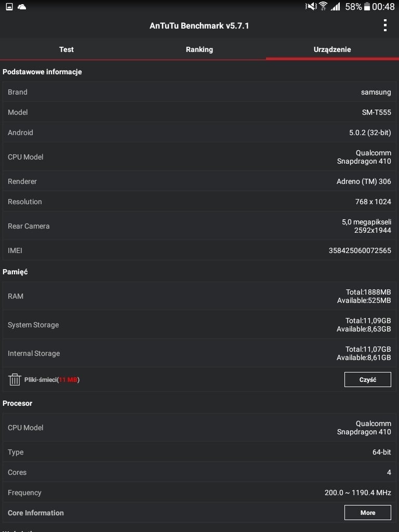
Task: Tap the trash bin icon next to Pliki-śmieci
Action: pos(15,379)
